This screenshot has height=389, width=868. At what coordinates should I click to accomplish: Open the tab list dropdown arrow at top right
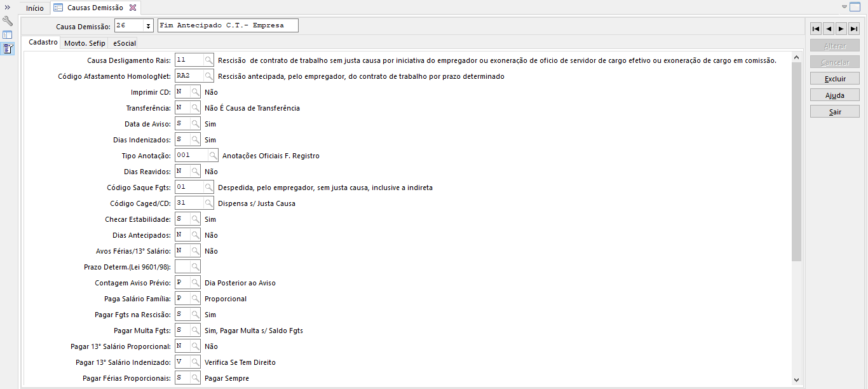click(x=844, y=7)
